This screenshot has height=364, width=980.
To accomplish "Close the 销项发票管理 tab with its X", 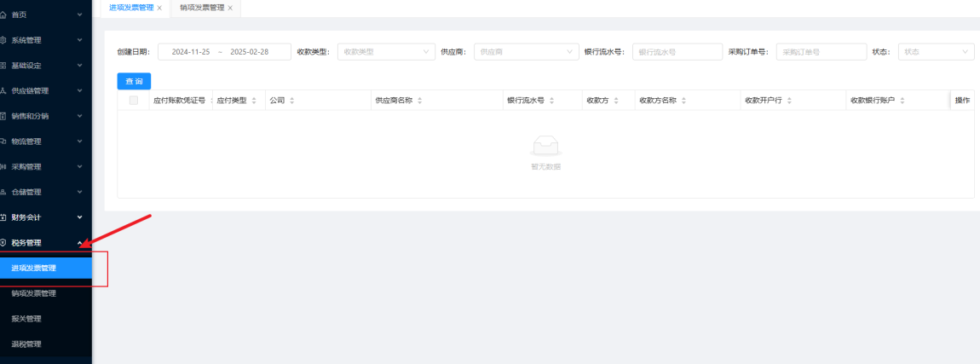I will point(230,8).
